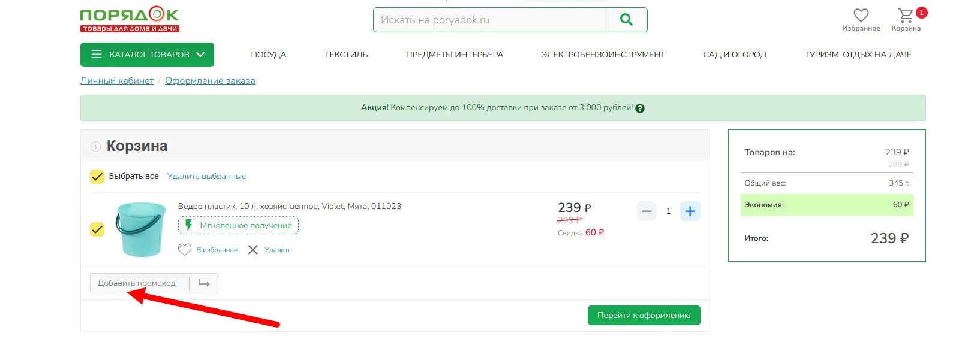Click help question mark icon in promo banner

pyautogui.click(x=640, y=108)
